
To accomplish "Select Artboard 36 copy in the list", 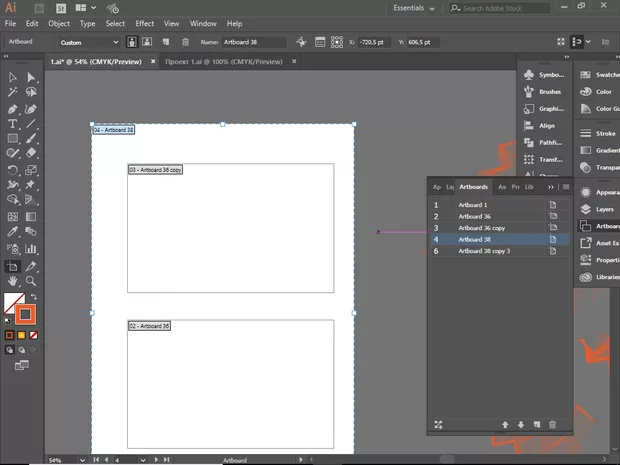I will [482, 228].
